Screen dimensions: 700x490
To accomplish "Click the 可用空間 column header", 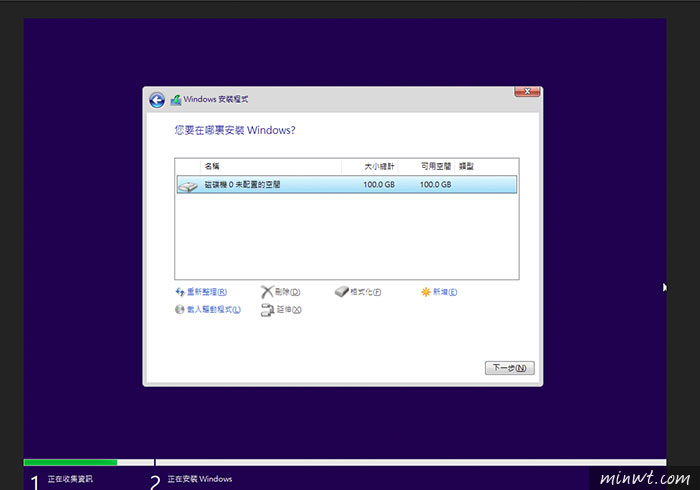I will pyautogui.click(x=436, y=166).
